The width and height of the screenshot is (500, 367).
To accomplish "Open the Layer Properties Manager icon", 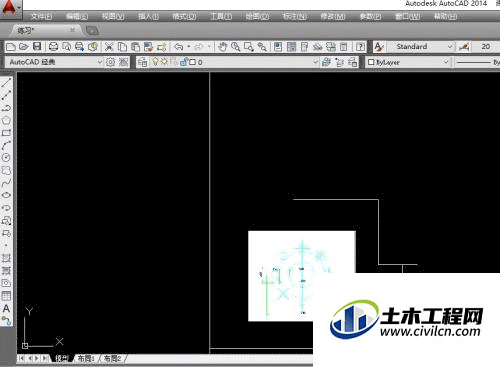I will coord(142,62).
